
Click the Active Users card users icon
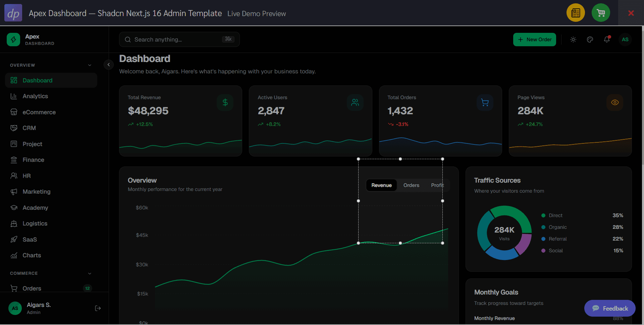pos(355,103)
